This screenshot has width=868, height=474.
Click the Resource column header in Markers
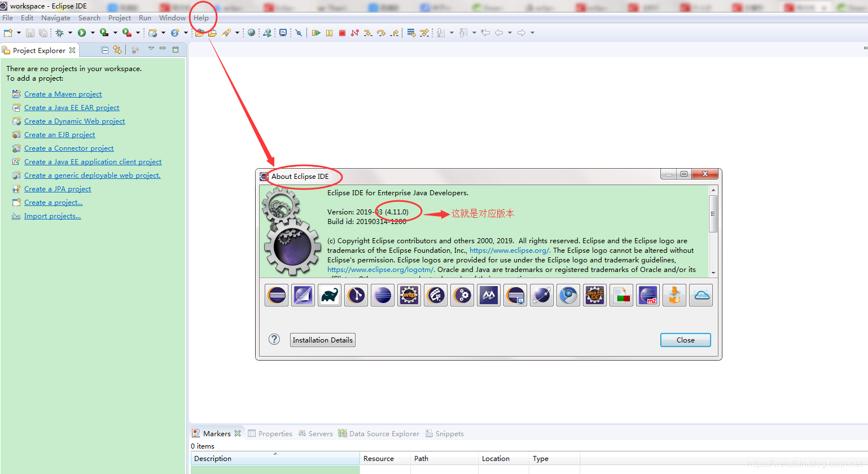pos(385,458)
